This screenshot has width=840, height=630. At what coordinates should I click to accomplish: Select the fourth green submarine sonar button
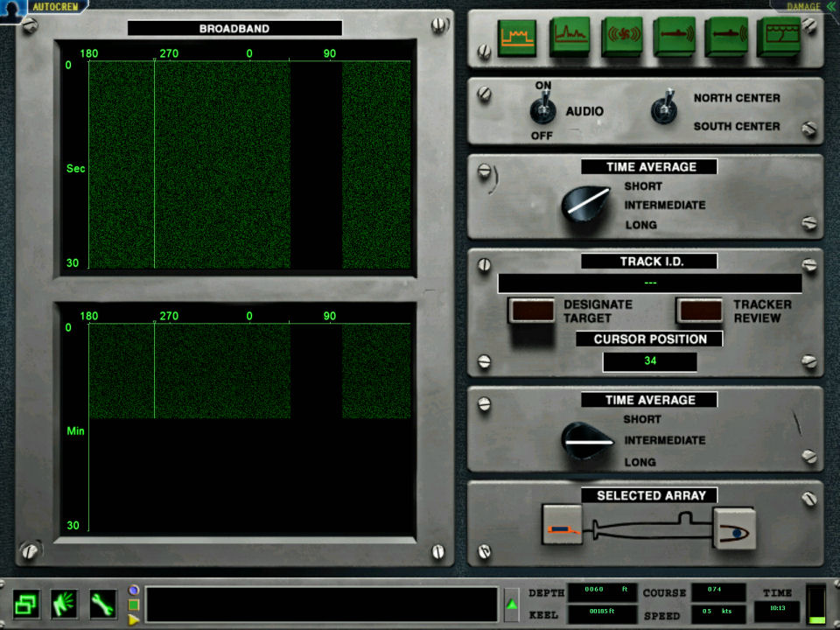pyautogui.click(x=675, y=37)
